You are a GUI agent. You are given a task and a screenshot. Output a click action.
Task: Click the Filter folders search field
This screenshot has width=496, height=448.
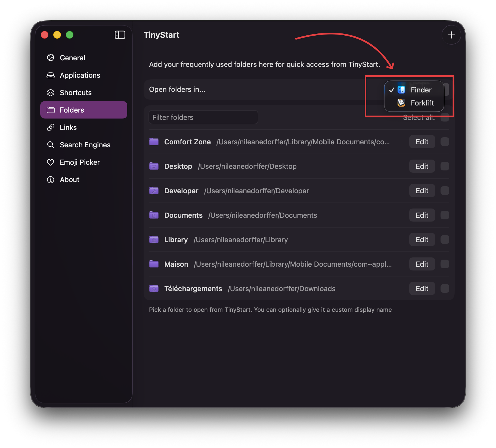click(203, 117)
